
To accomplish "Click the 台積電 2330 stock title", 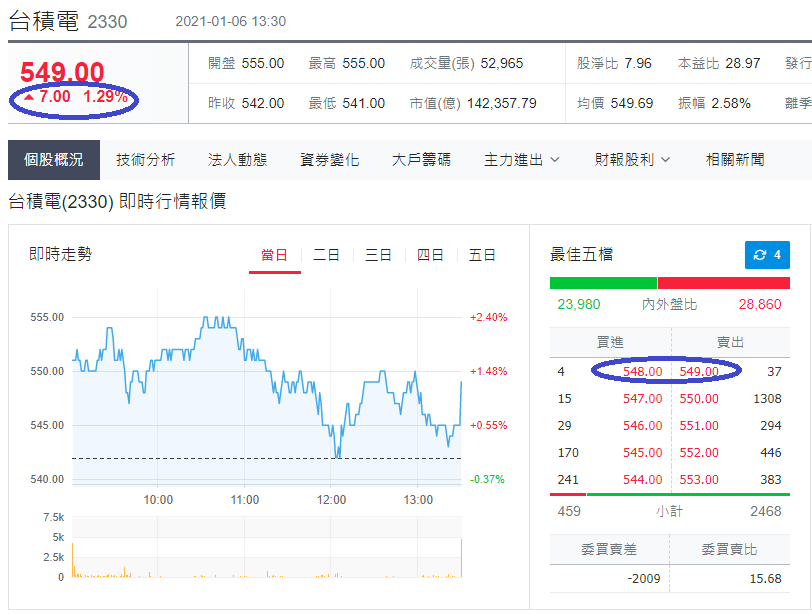I will point(68,21).
